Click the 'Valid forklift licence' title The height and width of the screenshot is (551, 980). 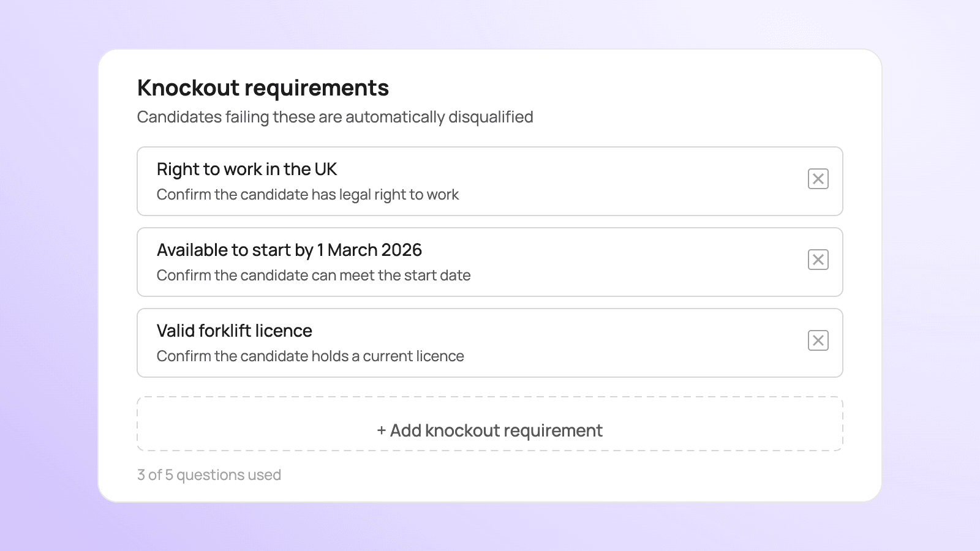click(234, 331)
